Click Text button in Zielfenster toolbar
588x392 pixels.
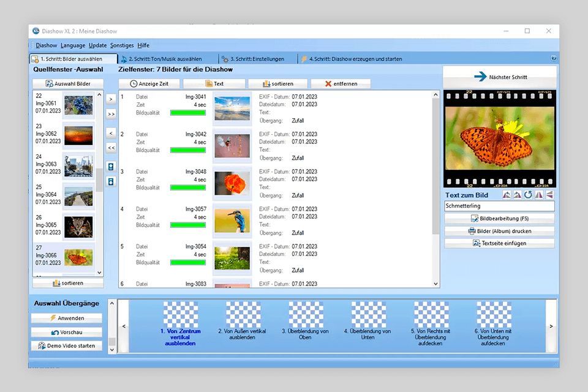[x=214, y=84]
